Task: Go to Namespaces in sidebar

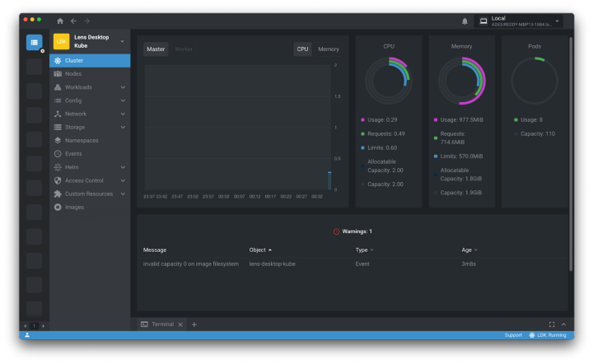Action: [x=82, y=141]
